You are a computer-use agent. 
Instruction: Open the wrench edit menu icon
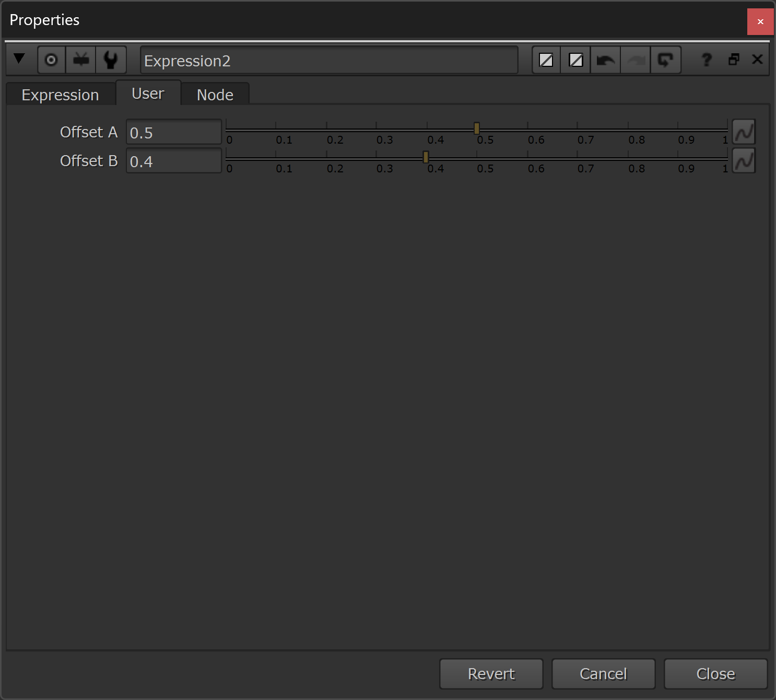[x=111, y=60]
